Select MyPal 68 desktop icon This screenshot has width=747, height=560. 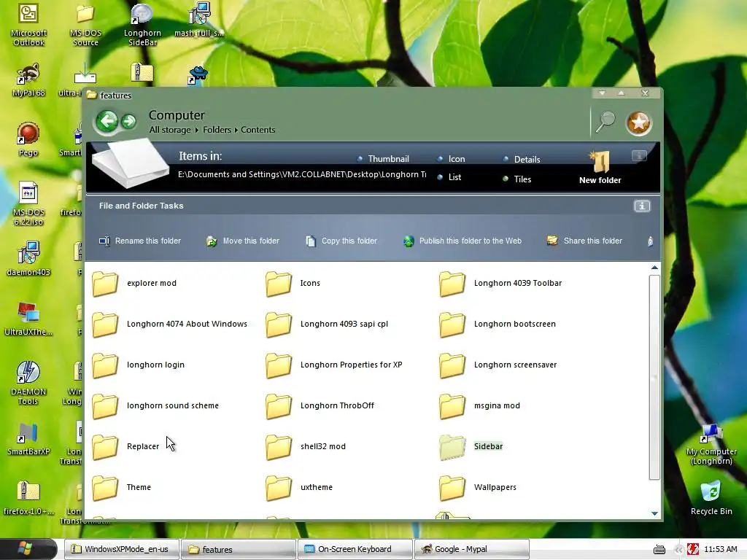[x=28, y=80]
